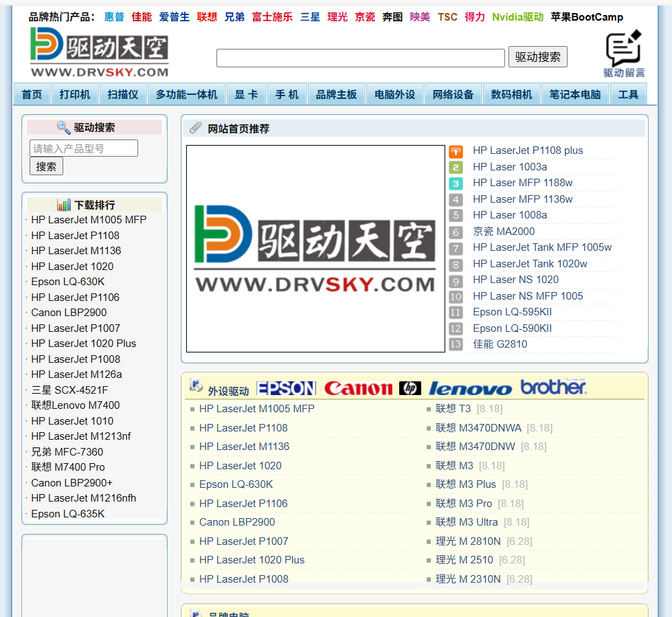The height and width of the screenshot is (617, 672).
Task: Click the 理光 brand link at top
Action: (x=337, y=17)
